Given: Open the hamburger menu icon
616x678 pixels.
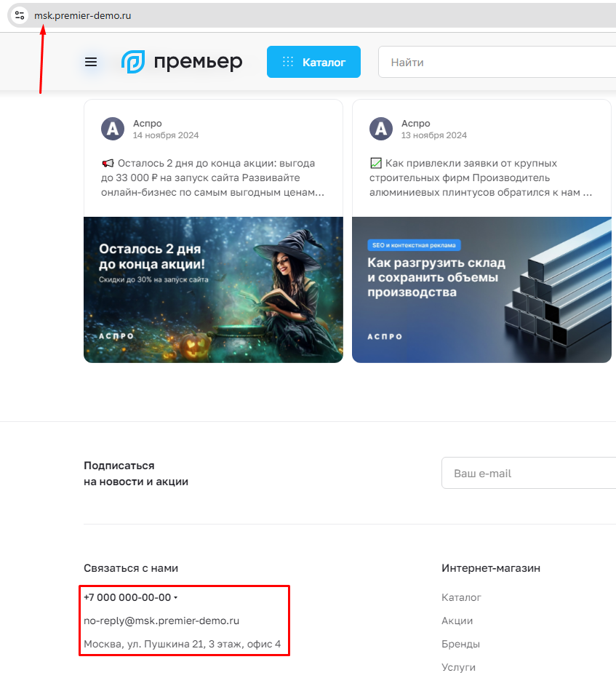Looking at the screenshot, I should click(91, 62).
